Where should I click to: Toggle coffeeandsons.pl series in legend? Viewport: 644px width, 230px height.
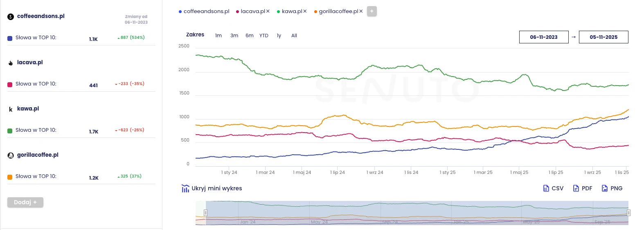coord(204,11)
